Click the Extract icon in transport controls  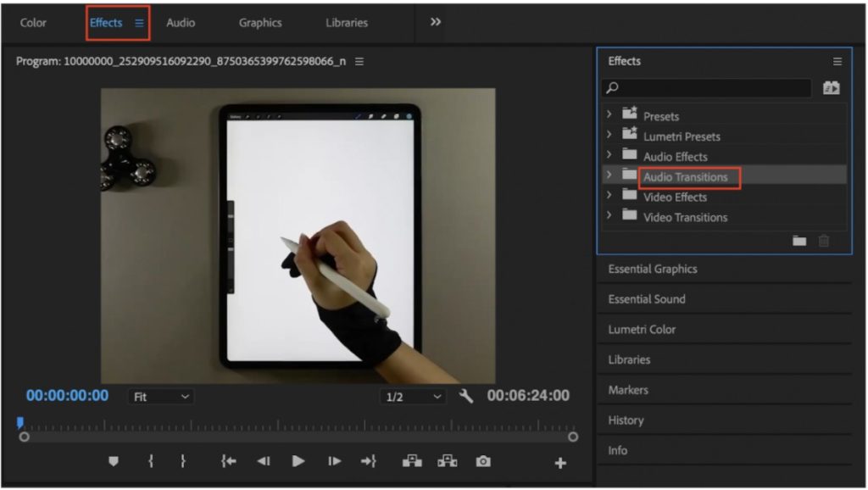coord(449,461)
